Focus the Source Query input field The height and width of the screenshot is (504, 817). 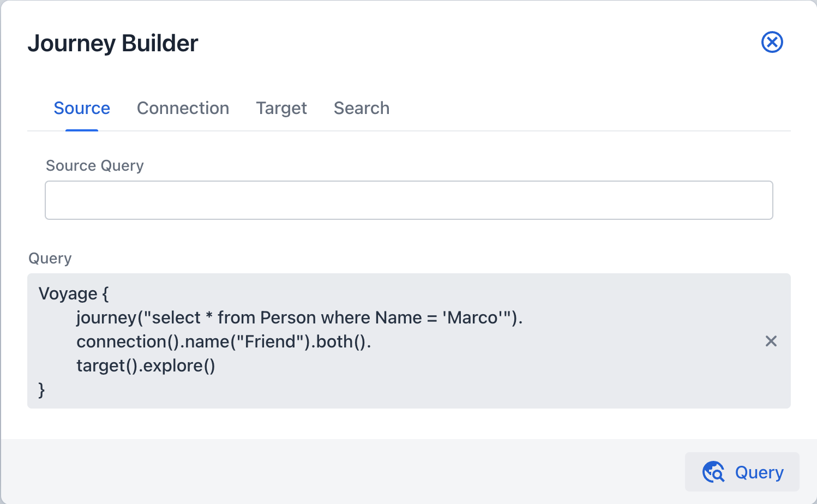click(x=408, y=200)
